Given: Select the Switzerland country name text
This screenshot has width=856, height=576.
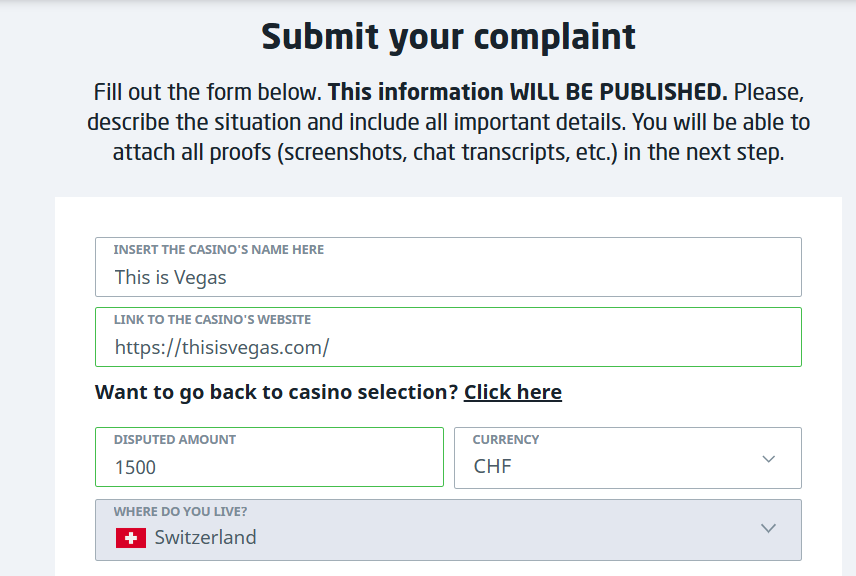Looking at the screenshot, I should pos(205,538).
